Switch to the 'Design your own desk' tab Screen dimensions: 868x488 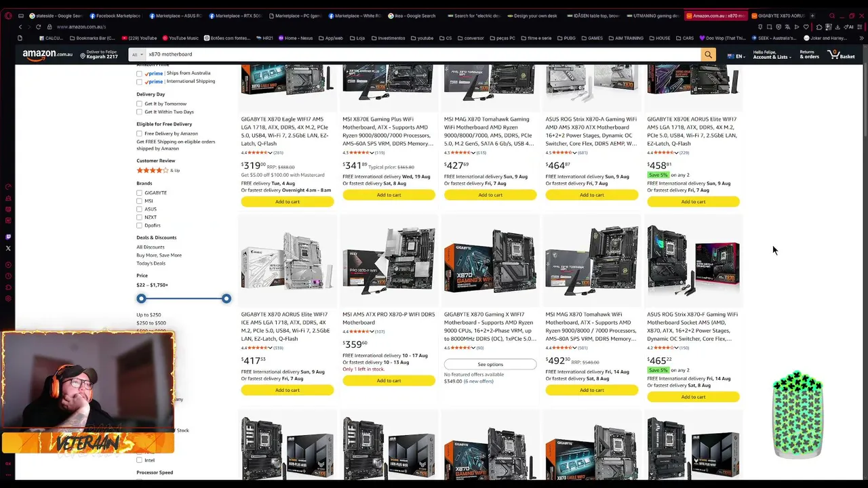(531, 16)
